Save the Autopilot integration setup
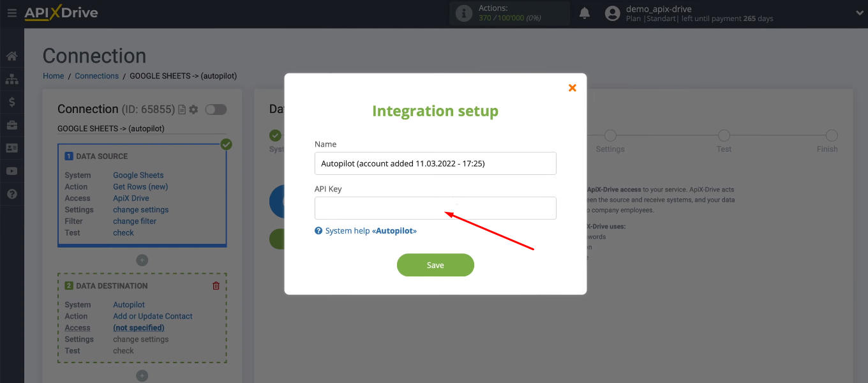This screenshot has width=868, height=383. (x=435, y=265)
